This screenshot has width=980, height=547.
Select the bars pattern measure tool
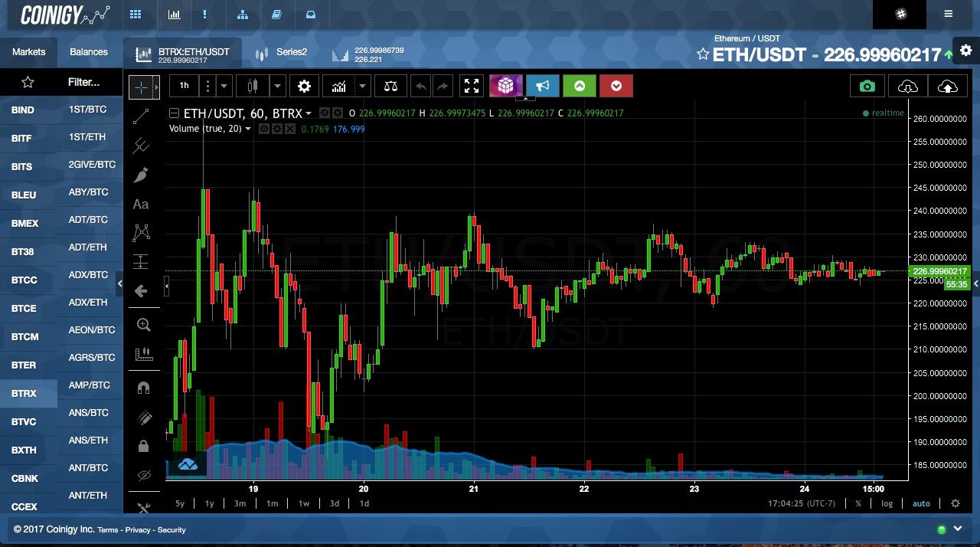(143, 354)
